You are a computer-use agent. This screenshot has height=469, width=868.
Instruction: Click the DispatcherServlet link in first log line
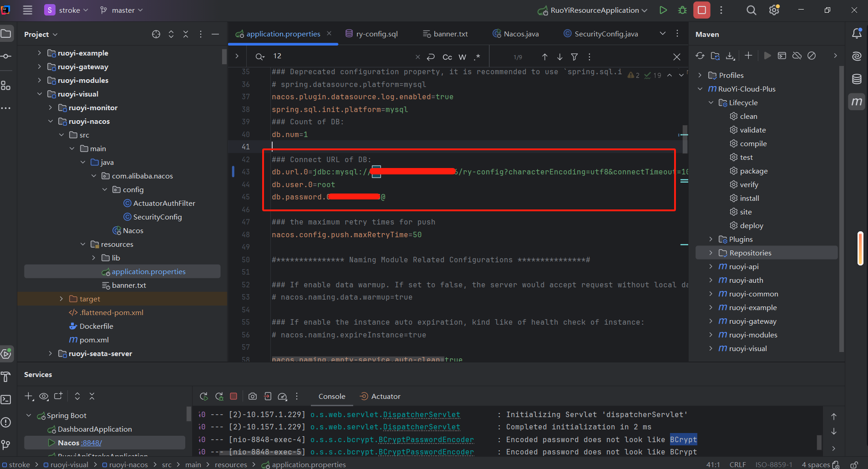pyautogui.click(x=421, y=414)
